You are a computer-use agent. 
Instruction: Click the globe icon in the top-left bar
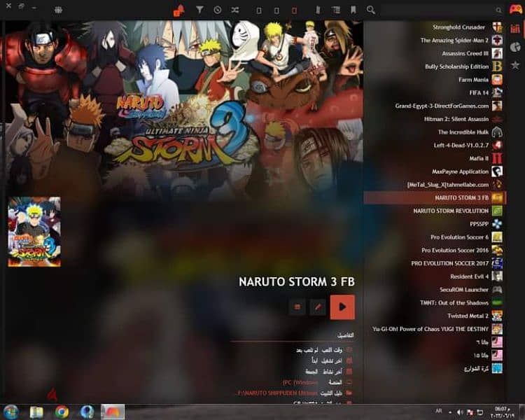pos(58,10)
